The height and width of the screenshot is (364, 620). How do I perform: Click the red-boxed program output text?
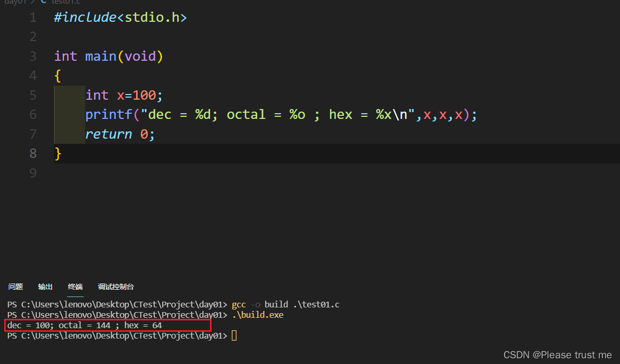tap(86, 325)
